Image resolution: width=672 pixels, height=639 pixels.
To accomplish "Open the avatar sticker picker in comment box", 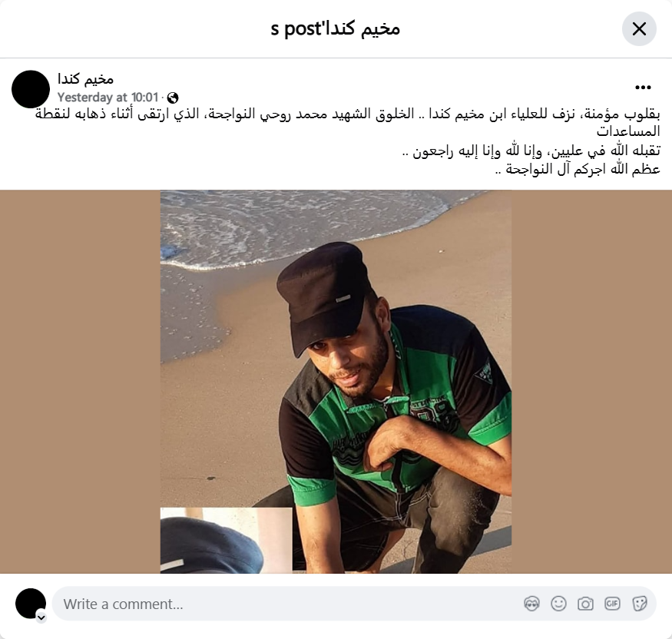I will click(x=532, y=604).
